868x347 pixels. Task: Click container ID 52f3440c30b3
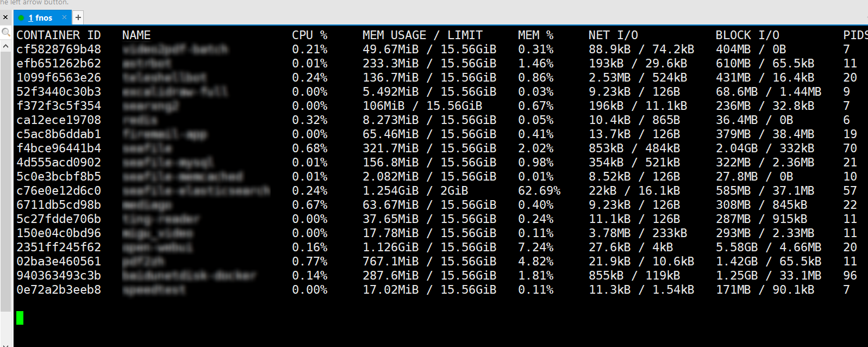coord(59,92)
